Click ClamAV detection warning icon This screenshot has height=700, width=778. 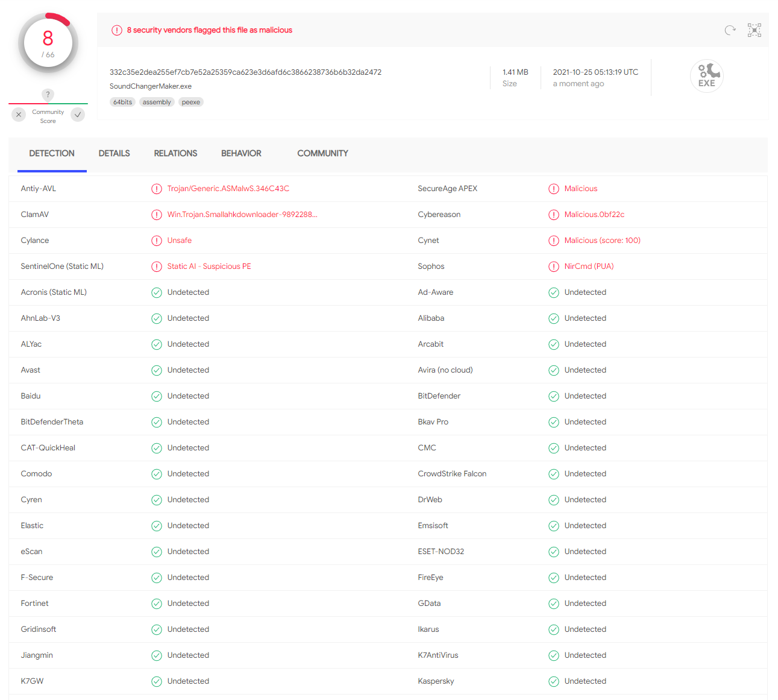(x=157, y=215)
